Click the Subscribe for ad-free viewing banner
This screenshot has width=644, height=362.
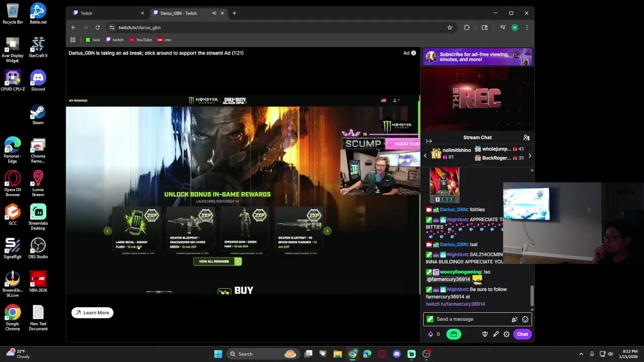pos(477,57)
